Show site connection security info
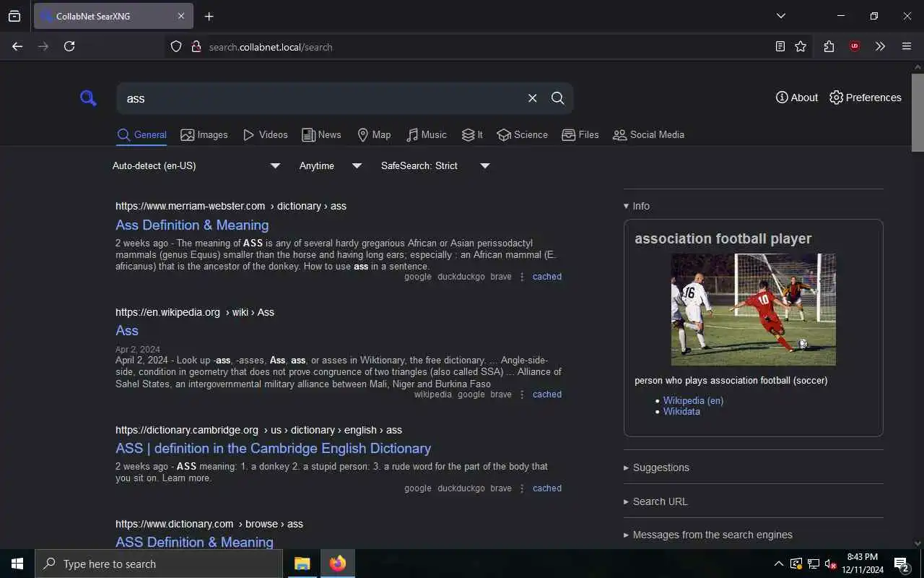The height and width of the screenshot is (578, 924). click(x=196, y=47)
